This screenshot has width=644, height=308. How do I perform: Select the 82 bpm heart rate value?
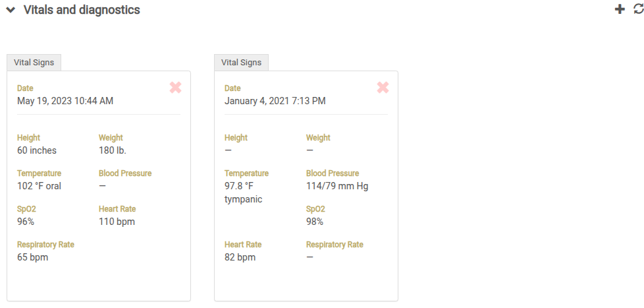click(240, 257)
